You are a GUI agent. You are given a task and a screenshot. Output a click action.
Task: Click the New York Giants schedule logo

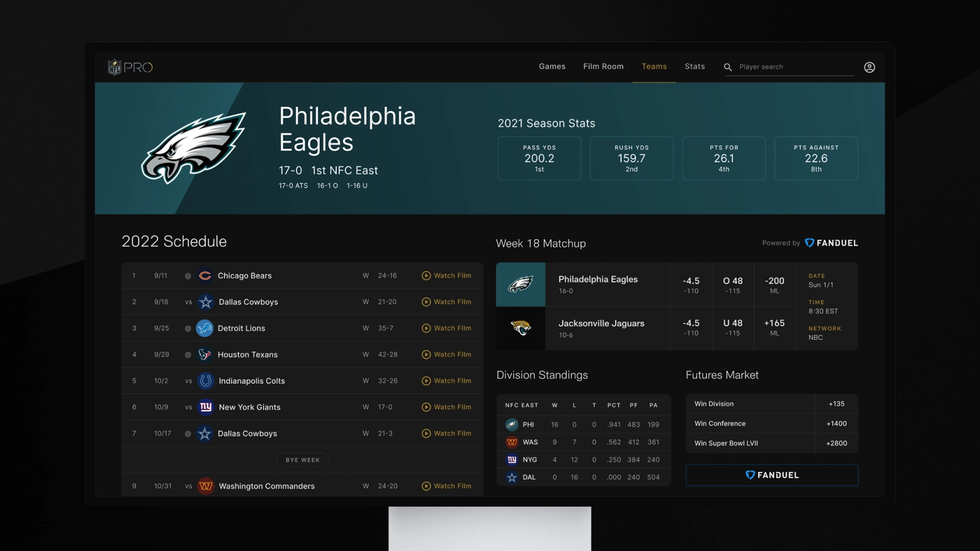(x=206, y=407)
